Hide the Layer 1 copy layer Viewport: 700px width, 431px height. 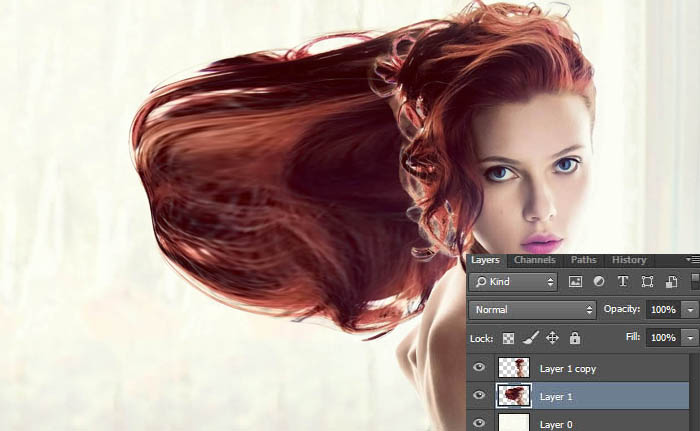click(479, 368)
